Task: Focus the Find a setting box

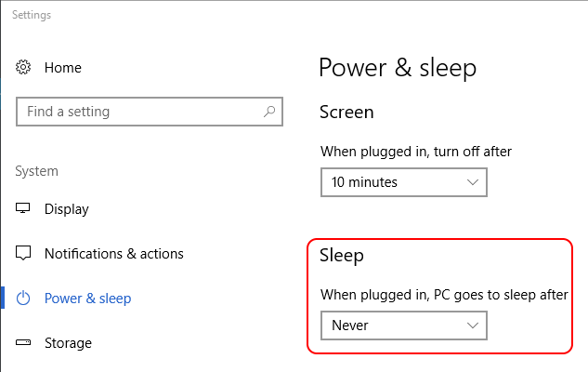Action: [150, 112]
